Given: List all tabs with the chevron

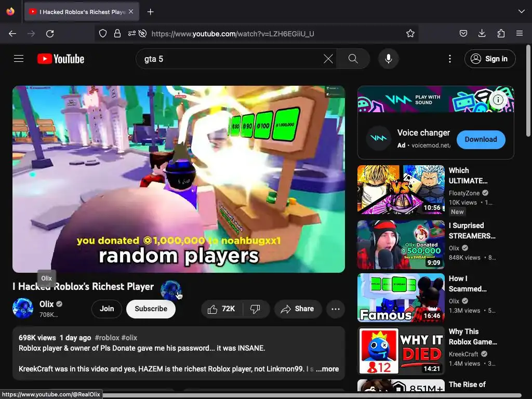Looking at the screenshot, I should click(x=522, y=11).
